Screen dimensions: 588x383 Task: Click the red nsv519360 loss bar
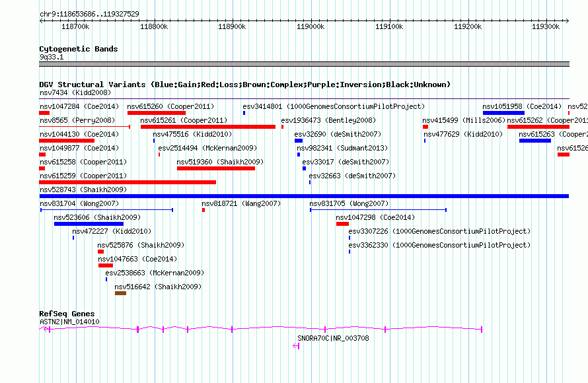216,168
